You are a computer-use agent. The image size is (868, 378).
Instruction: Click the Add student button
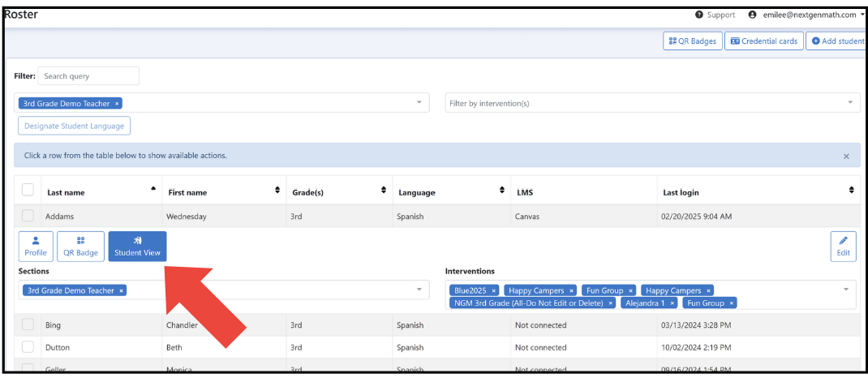click(836, 41)
